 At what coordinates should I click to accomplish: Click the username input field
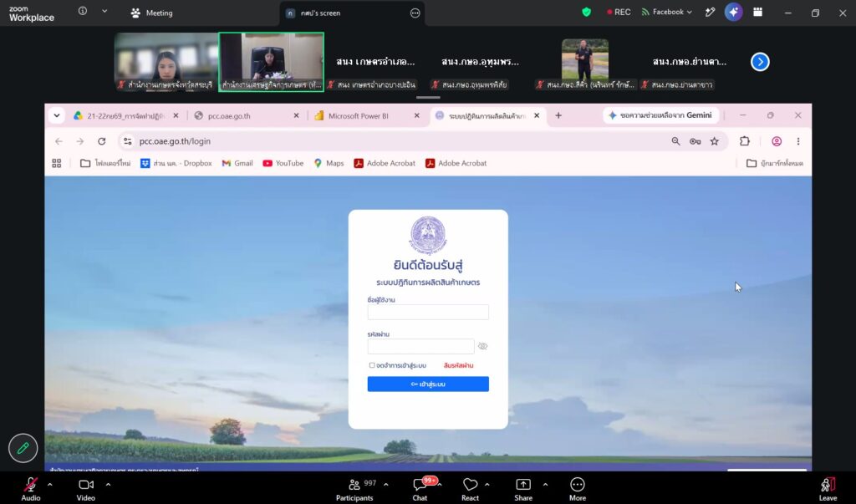(428, 313)
